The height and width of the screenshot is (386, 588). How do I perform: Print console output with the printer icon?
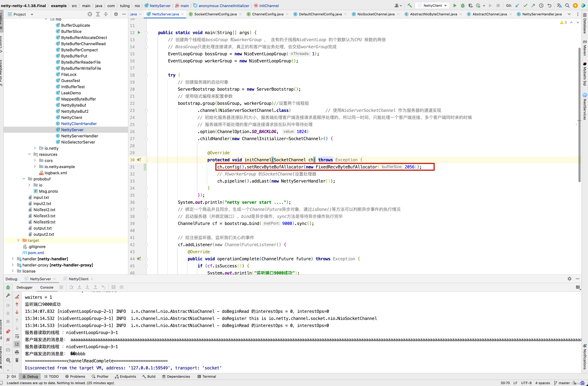pos(17,352)
